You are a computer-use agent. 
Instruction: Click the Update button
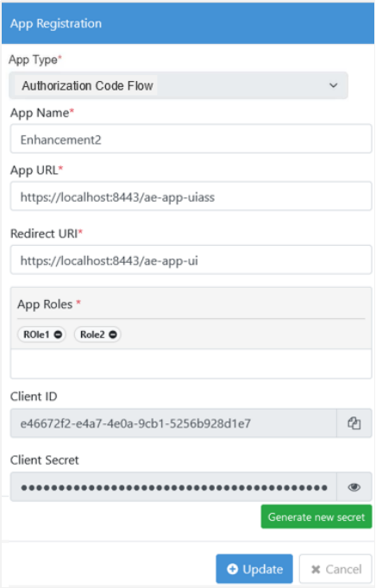[x=254, y=568]
